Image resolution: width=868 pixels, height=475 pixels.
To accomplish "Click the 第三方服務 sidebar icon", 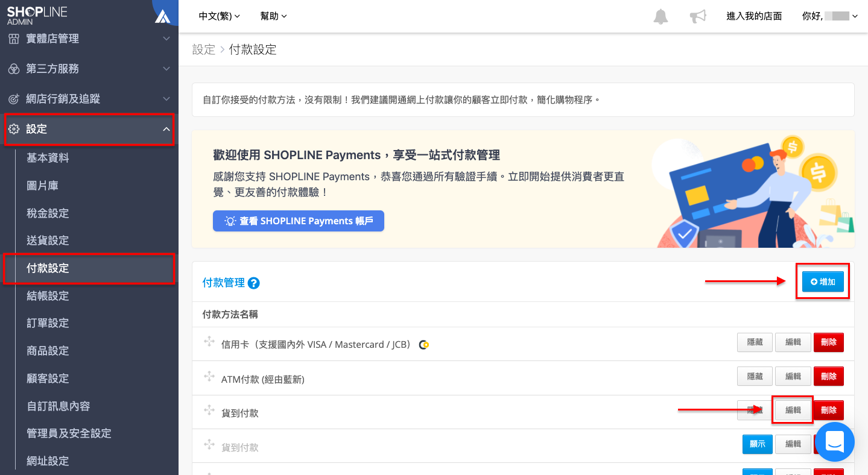I will (x=13, y=69).
